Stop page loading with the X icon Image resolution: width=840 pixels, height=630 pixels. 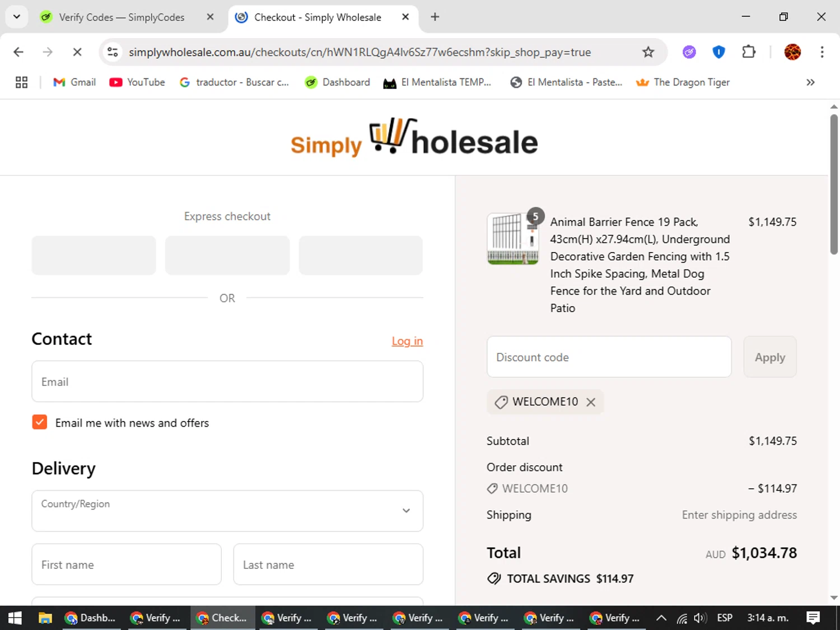tap(77, 52)
